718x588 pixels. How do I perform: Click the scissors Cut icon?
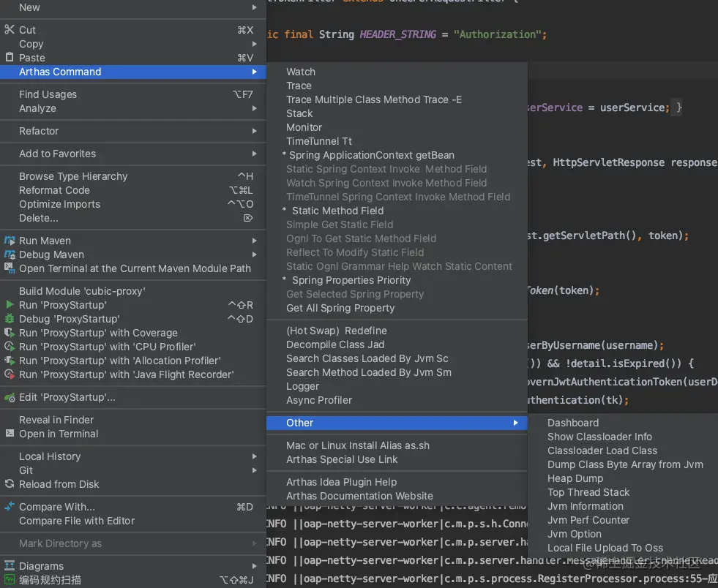(10, 30)
